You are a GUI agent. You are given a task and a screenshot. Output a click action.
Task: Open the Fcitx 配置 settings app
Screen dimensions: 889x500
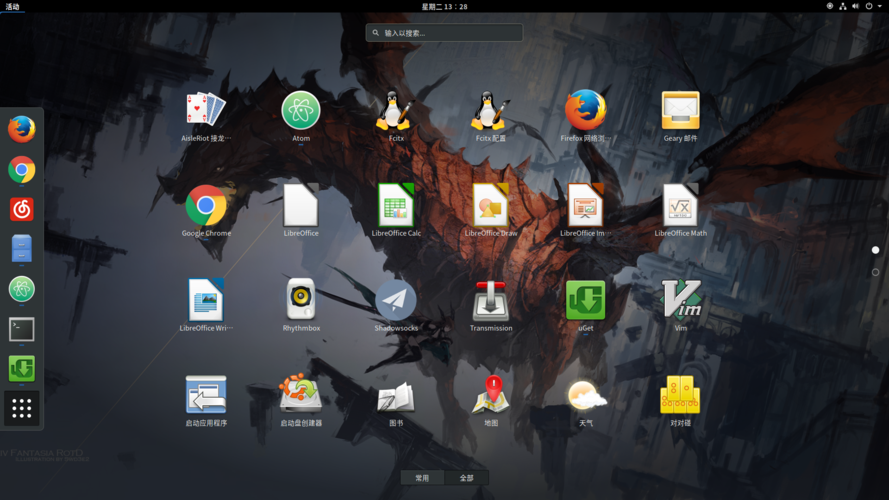(490, 116)
